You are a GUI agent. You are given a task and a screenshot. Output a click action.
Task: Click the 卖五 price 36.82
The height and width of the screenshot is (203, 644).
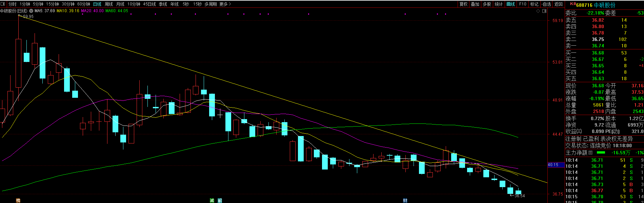click(598, 20)
